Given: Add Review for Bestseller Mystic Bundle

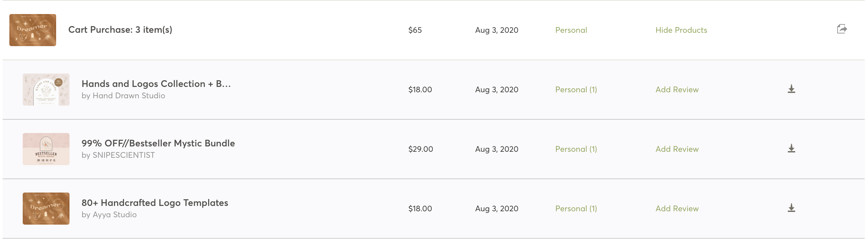Looking at the screenshot, I should coord(677,149).
